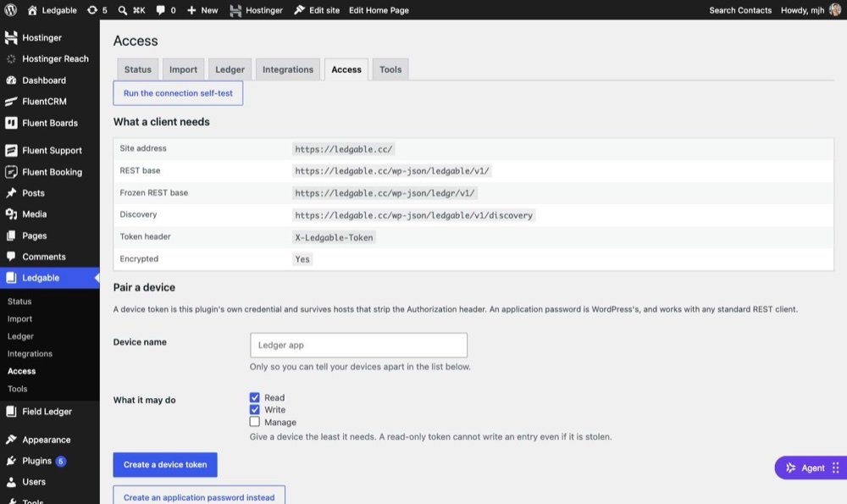Click the FluentCRM sidebar icon
Screen dimensions: 847x504
coord(11,102)
